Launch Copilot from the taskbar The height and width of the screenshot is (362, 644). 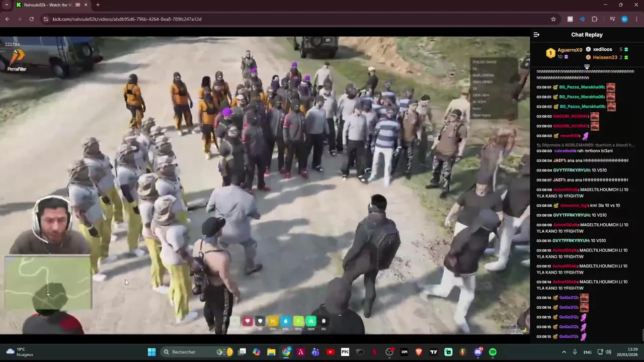pos(257,352)
